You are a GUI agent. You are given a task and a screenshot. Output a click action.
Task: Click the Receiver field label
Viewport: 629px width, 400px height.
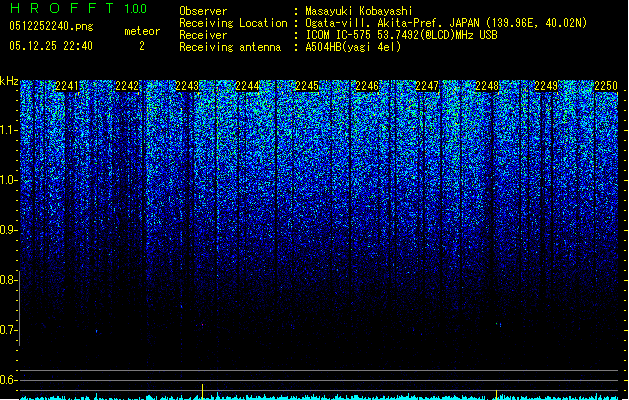[x=203, y=35]
